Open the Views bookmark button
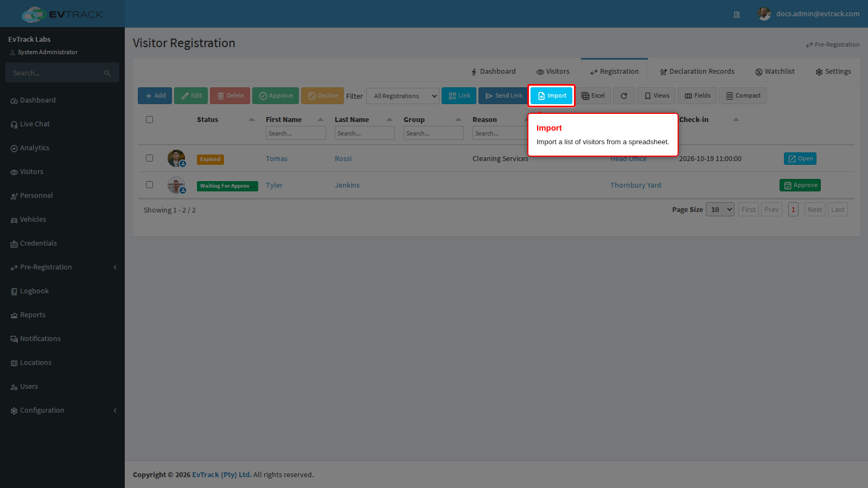 (656, 96)
